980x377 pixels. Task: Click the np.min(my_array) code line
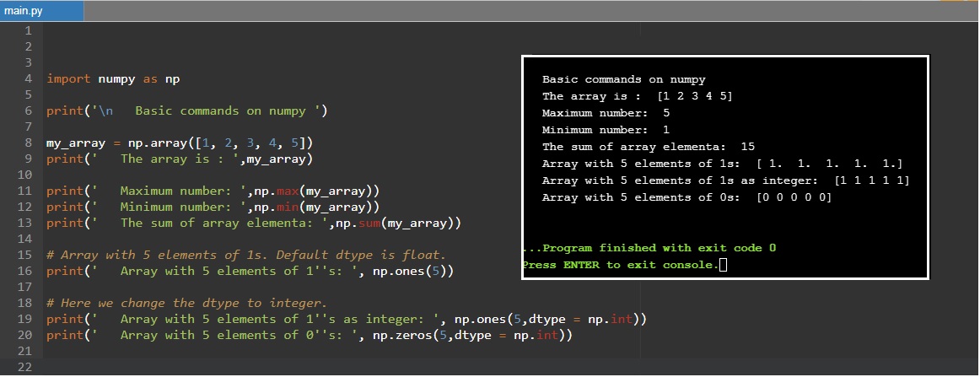point(213,207)
